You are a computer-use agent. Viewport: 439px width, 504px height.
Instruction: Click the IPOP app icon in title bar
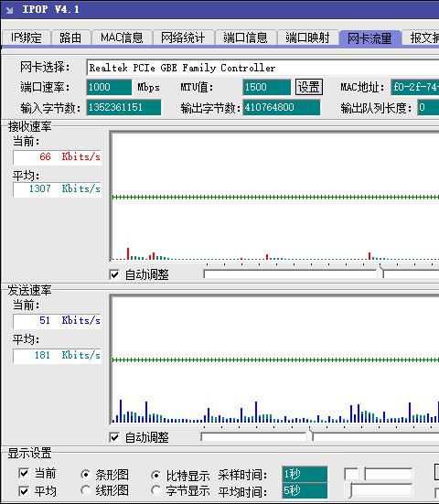(x=10, y=10)
